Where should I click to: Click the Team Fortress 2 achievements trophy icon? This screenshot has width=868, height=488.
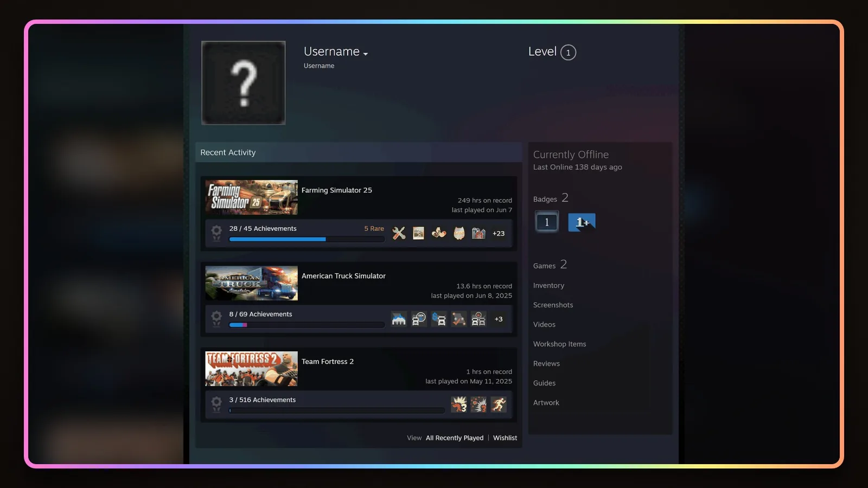[216, 404]
